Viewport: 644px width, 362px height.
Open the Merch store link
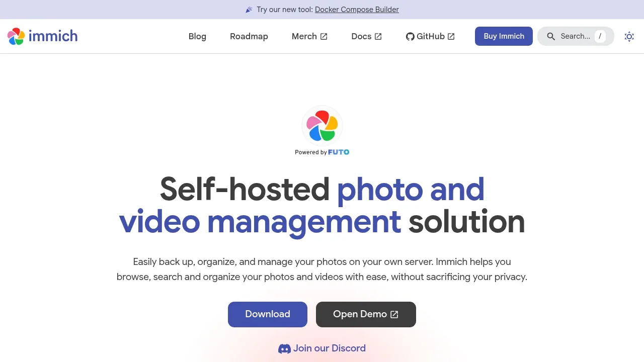click(x=309, y=36)
